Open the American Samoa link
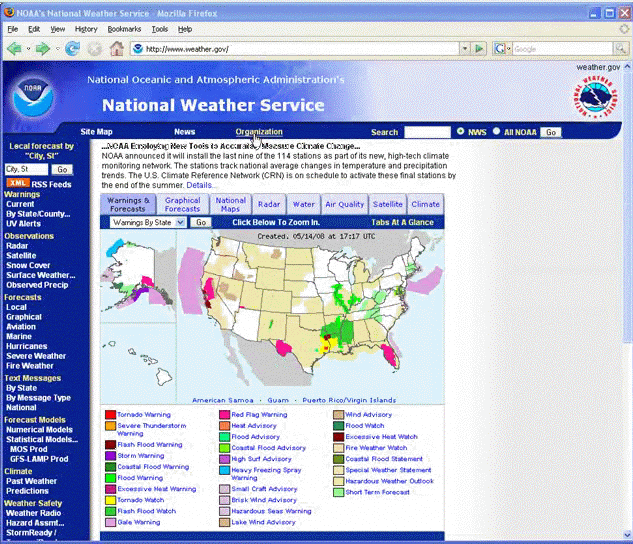 [x=223, y=400]
